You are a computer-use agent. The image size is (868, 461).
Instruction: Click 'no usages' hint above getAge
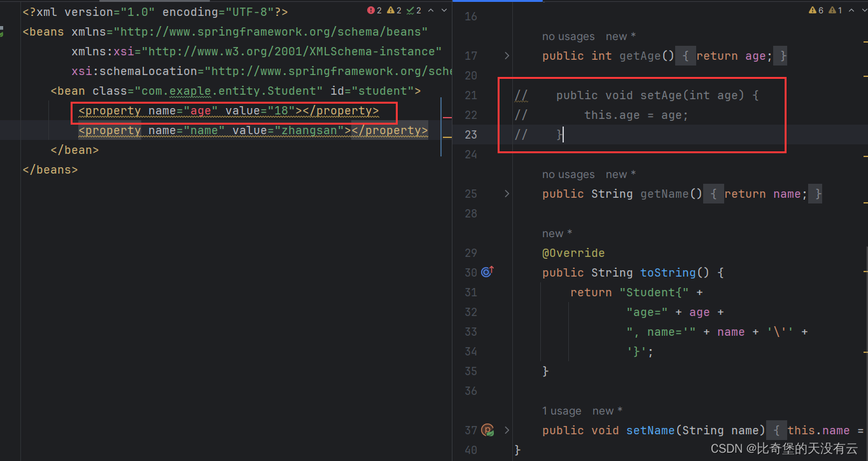[x=568, y=37]
